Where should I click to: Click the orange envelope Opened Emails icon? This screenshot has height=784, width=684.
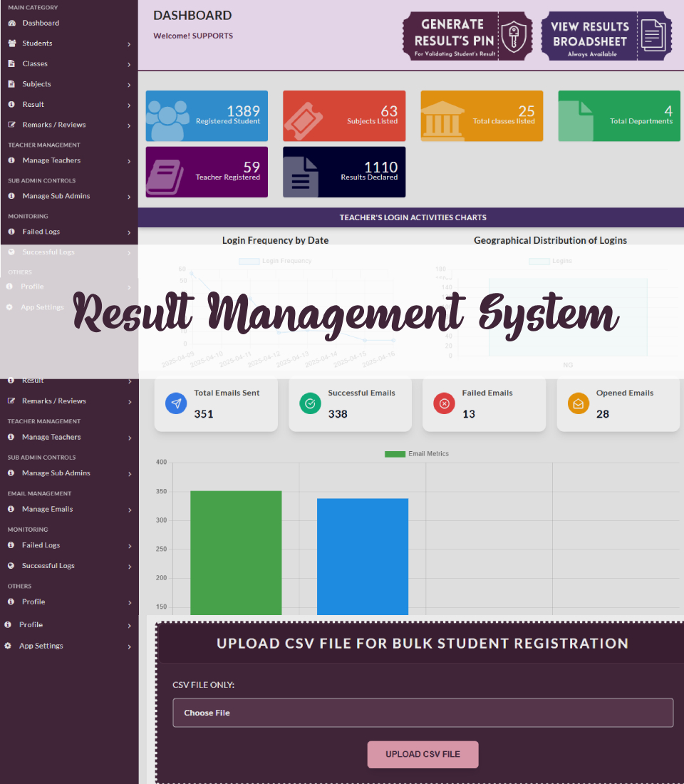click(579, 403)
